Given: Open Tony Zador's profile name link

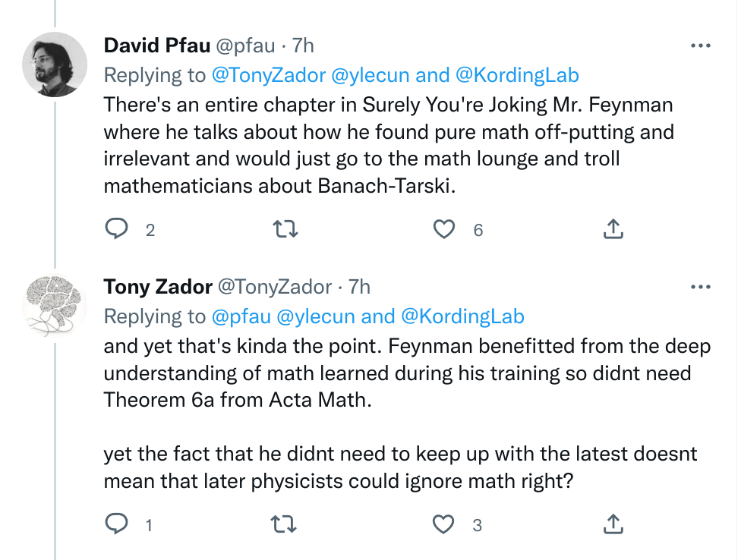Looking at the screenshot, I should 157,287.
